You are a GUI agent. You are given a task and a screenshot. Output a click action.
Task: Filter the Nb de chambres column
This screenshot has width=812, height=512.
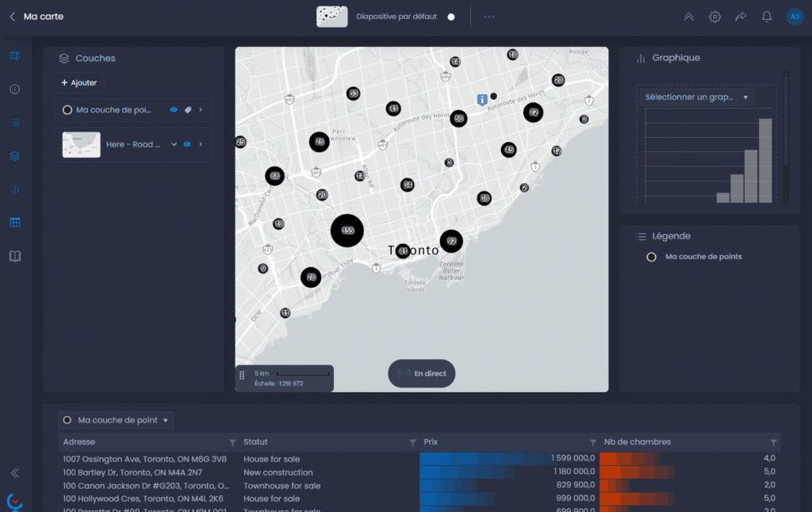point(773,442)
